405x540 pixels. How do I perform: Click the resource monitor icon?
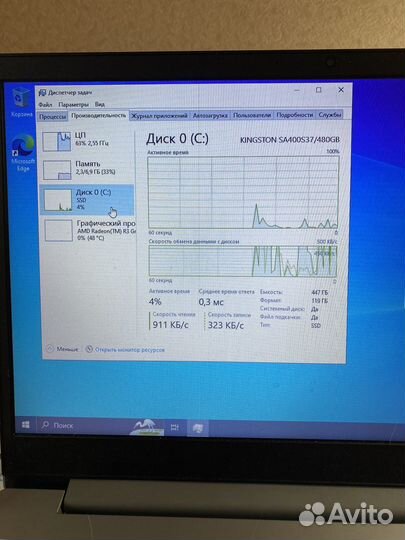pos(89,349)
